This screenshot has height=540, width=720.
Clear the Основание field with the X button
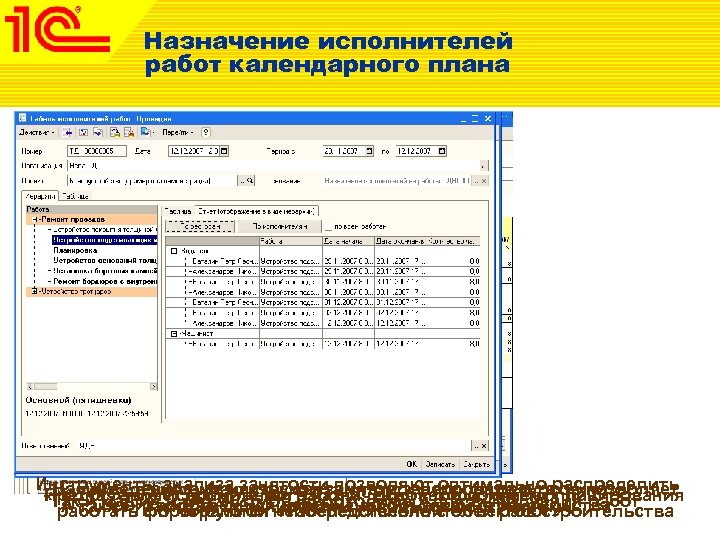[x=484, y=181]
